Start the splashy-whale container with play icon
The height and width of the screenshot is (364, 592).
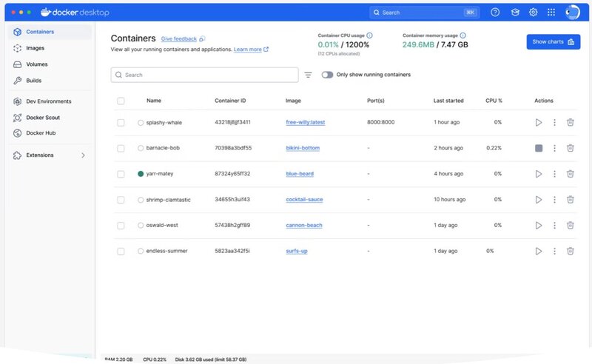539,123
